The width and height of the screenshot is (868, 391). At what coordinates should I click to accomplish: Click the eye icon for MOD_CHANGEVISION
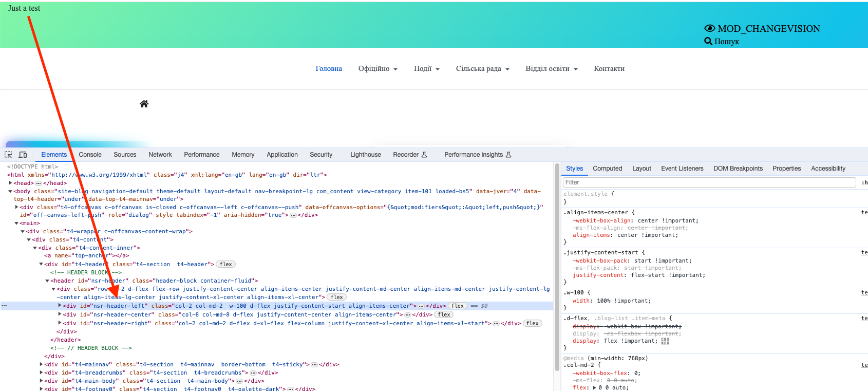[x=710, y=28]
